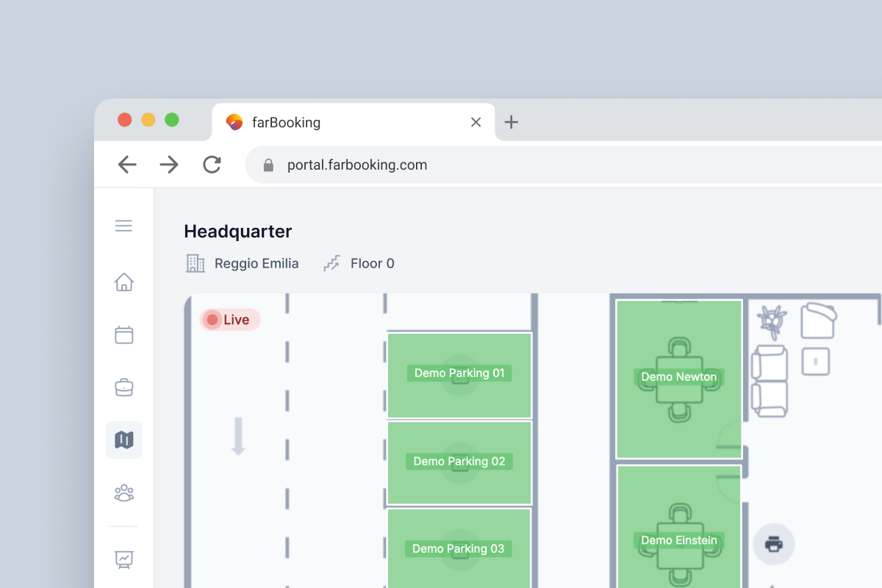Click the macOS green maximize button
The image size is (882, 588).
coord(172,120)
